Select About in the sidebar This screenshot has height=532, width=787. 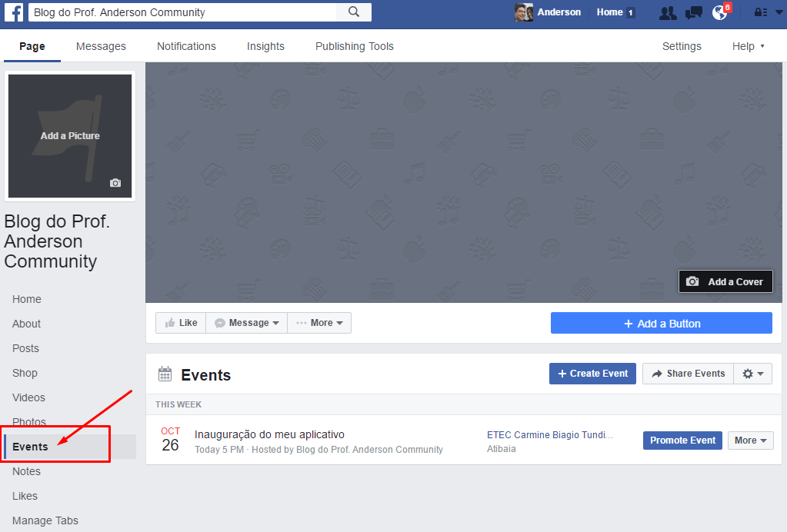(x=27, y=324)
